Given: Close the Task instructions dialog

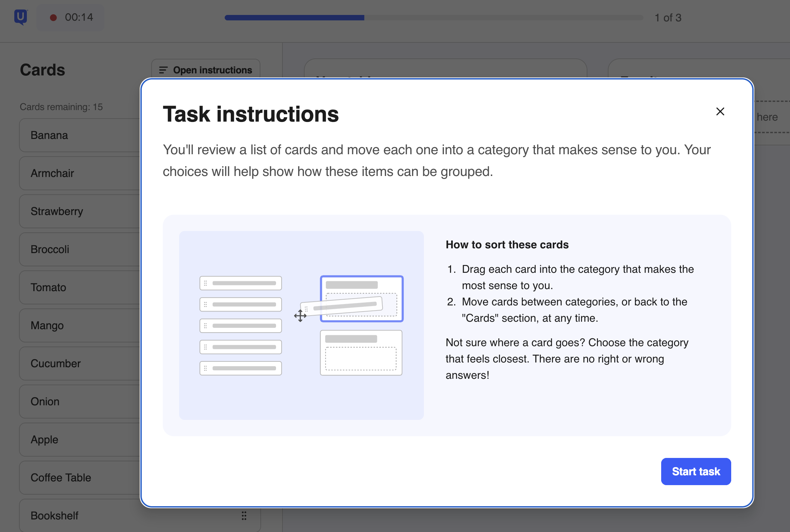Looking at the screenshot, I should tap(720, 111).
